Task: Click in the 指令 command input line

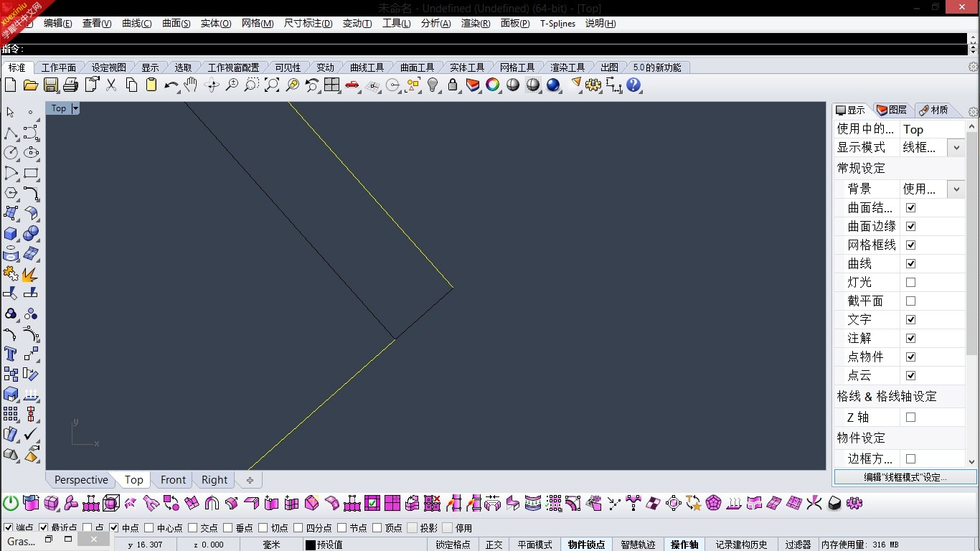Action: pos(484,49)
